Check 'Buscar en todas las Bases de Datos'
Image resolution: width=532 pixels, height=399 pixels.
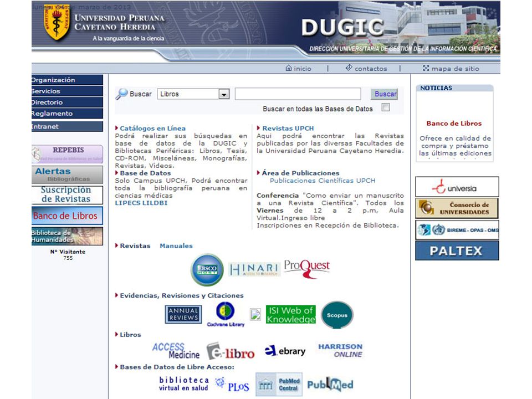[x=386, y=108]
